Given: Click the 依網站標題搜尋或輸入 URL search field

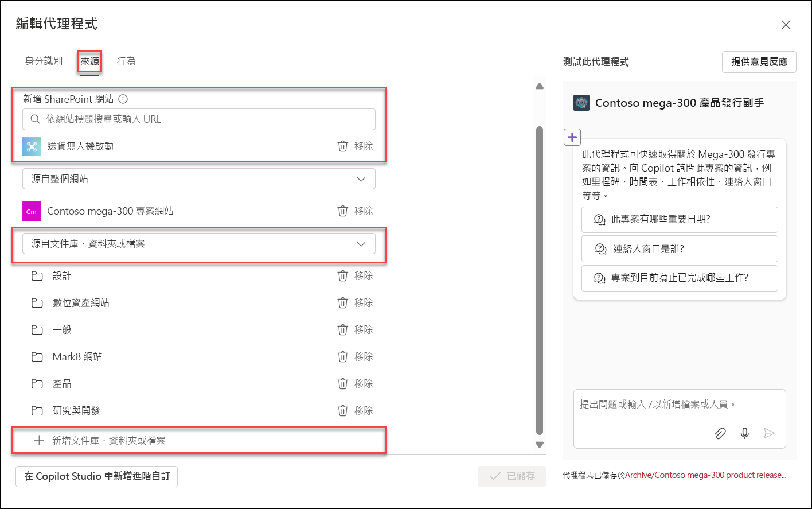Looking at the screenshot, I should click(199, 119).
